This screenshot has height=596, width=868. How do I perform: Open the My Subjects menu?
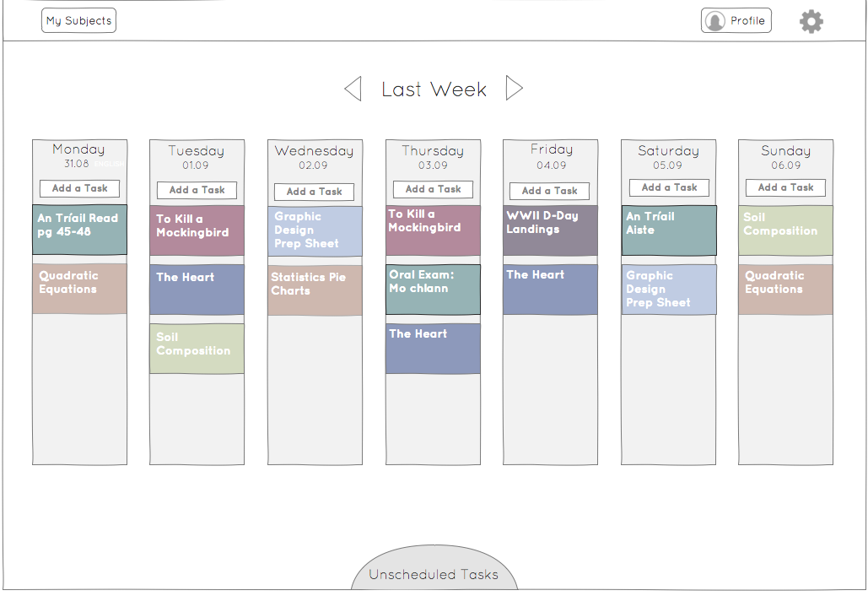coord(78,20)
